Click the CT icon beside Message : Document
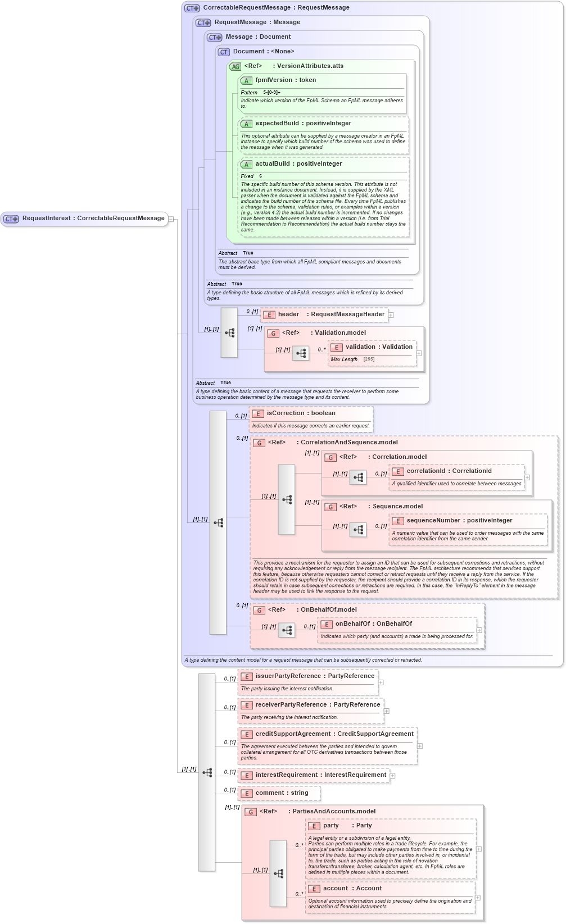 [x=215, y=38]
